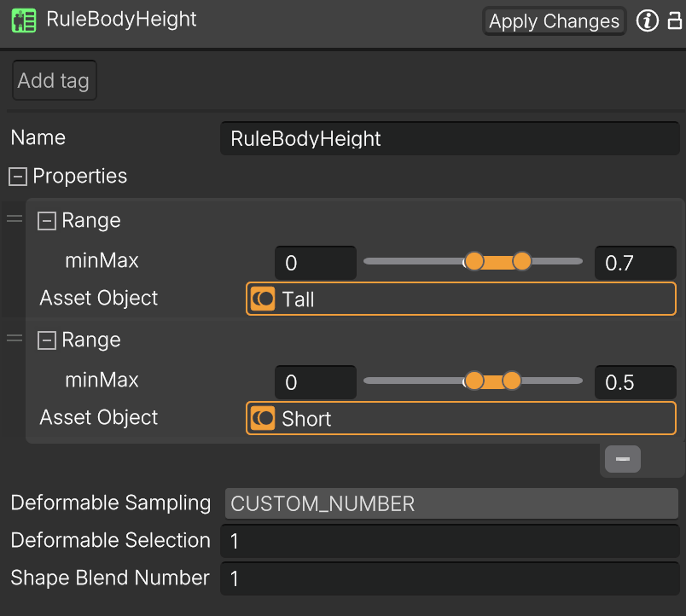The height and width of the screenshot is (616, 686).
Task: Click the Shape Blend Number field
Action: coord(450,578)
